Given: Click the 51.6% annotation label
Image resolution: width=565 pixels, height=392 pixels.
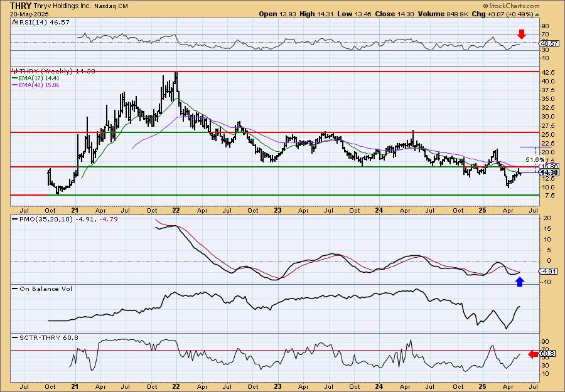Looking at the screenshot, I should (x=535, y=159).
